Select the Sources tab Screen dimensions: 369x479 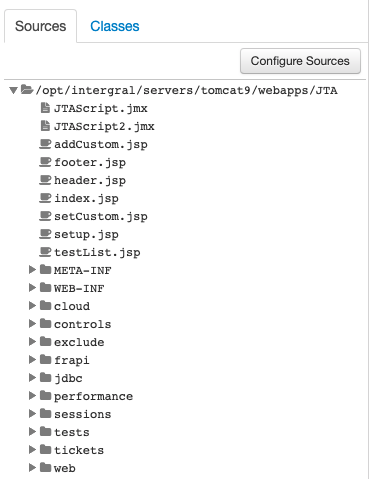(x=41, y=26)
